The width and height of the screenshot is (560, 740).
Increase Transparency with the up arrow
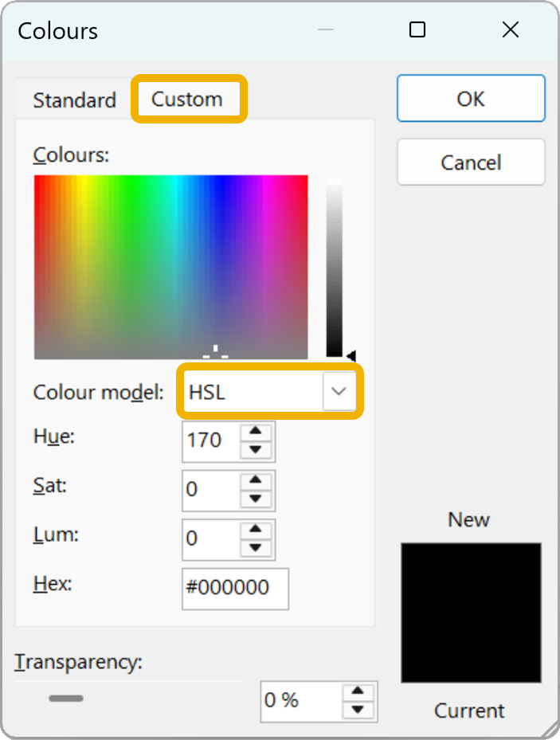click(x=358, y=691)
